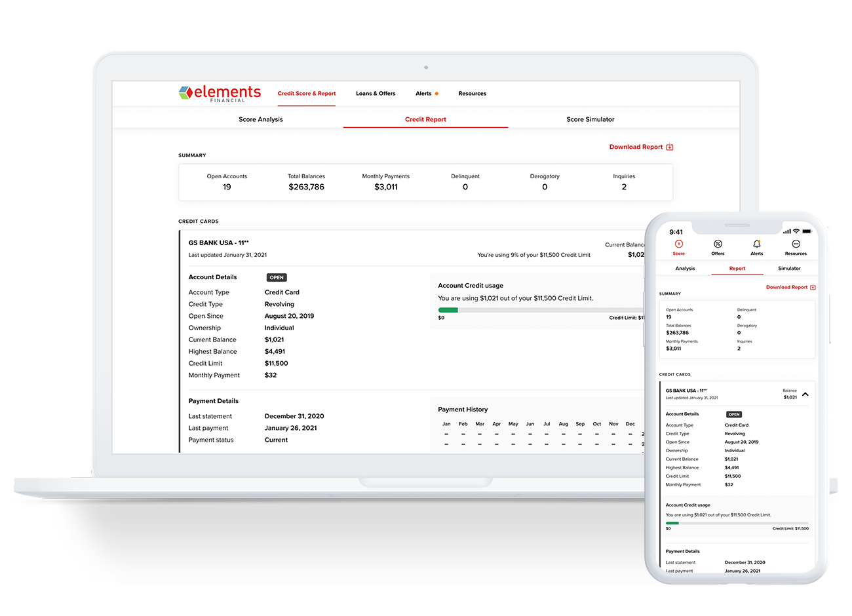The width and height of the screenshot is (852, 616).
Task: Tap the Offers percent icon on phone
Action: [718, 244]
